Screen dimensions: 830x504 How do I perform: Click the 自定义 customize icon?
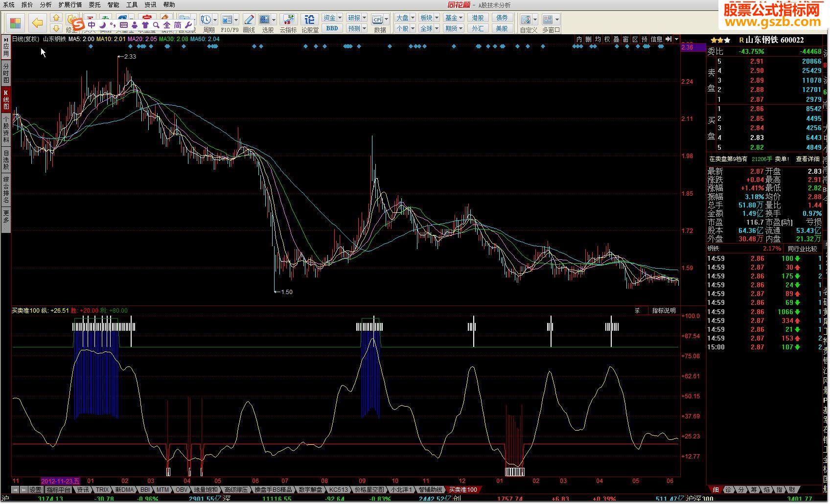pos(526,20)
